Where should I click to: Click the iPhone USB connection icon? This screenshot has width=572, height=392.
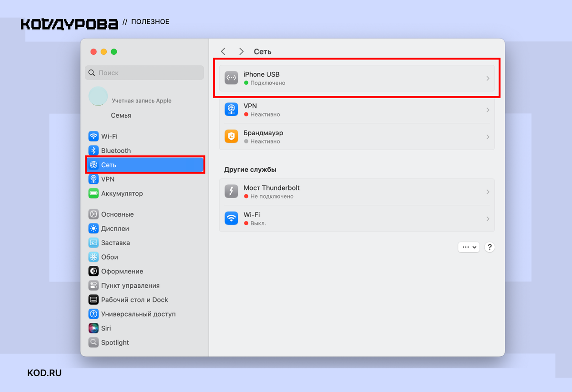231,78
